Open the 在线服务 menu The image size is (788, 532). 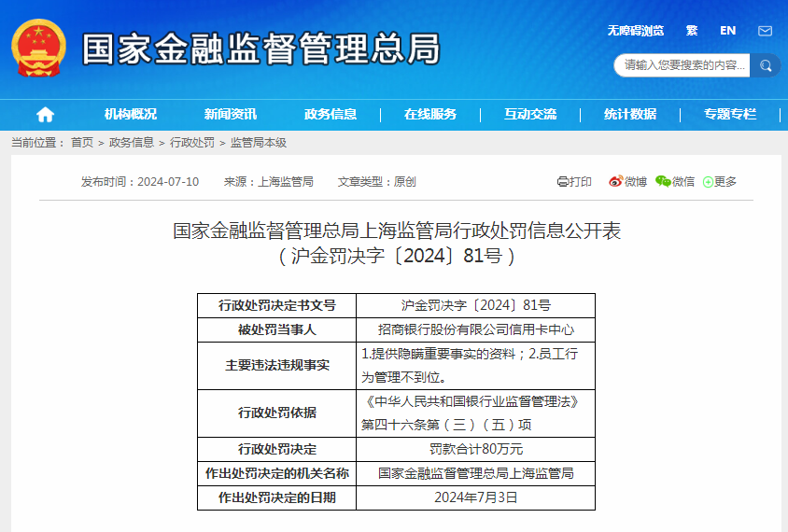(430, 115)
